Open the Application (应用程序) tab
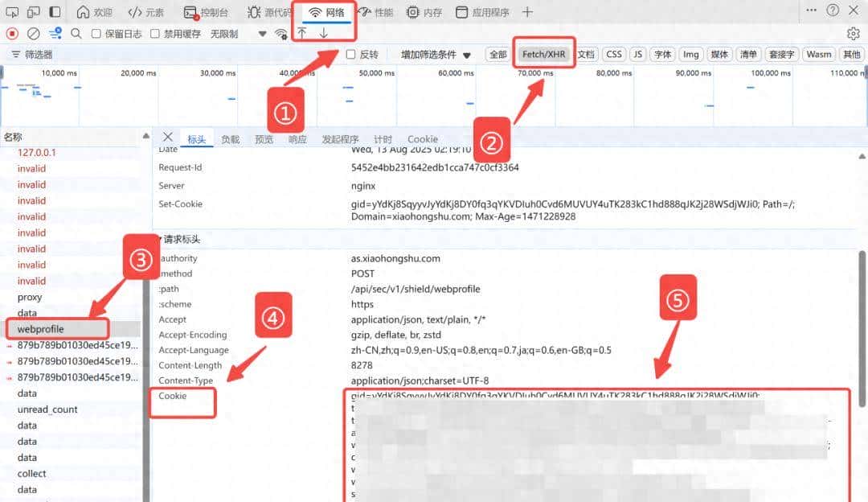Screen dimensions: 868x502 [482, 12]
